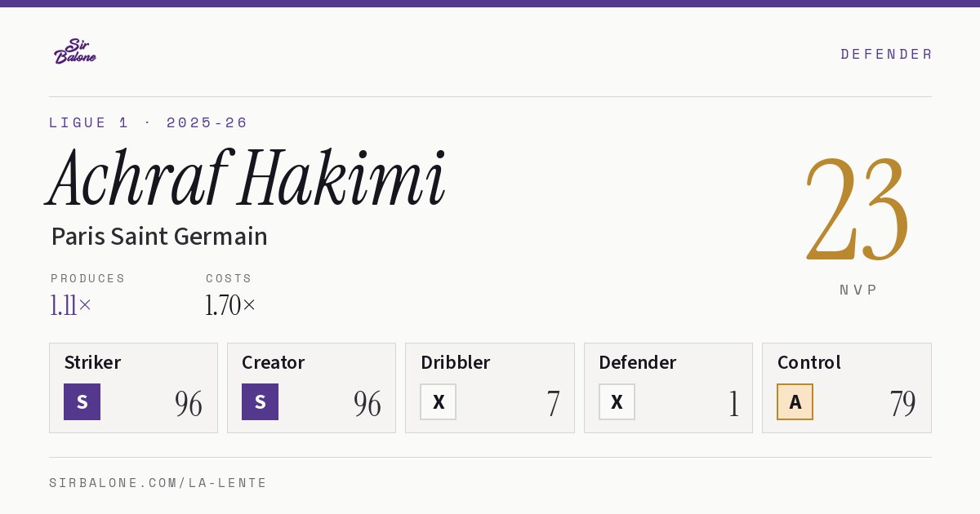The image size is (980, 514).
Task: Click the X grade badge under Defender
Action: (x=617, y=401)
